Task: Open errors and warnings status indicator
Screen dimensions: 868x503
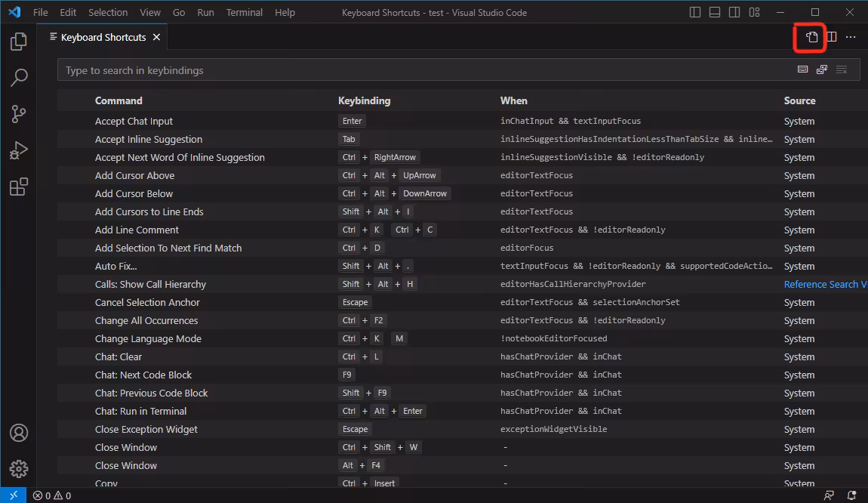Action: [x=52, y=495]
